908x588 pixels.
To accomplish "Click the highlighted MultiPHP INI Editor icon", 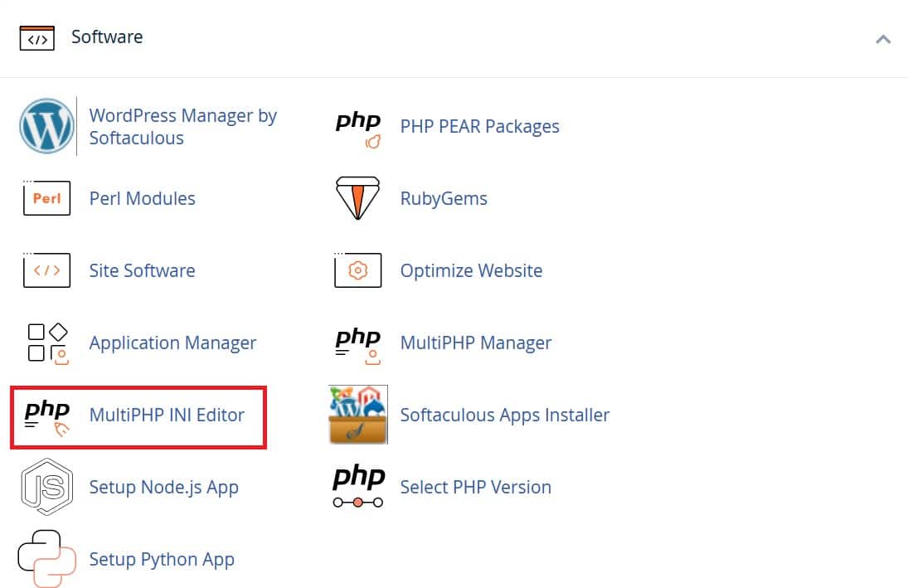I will [47, 415].
